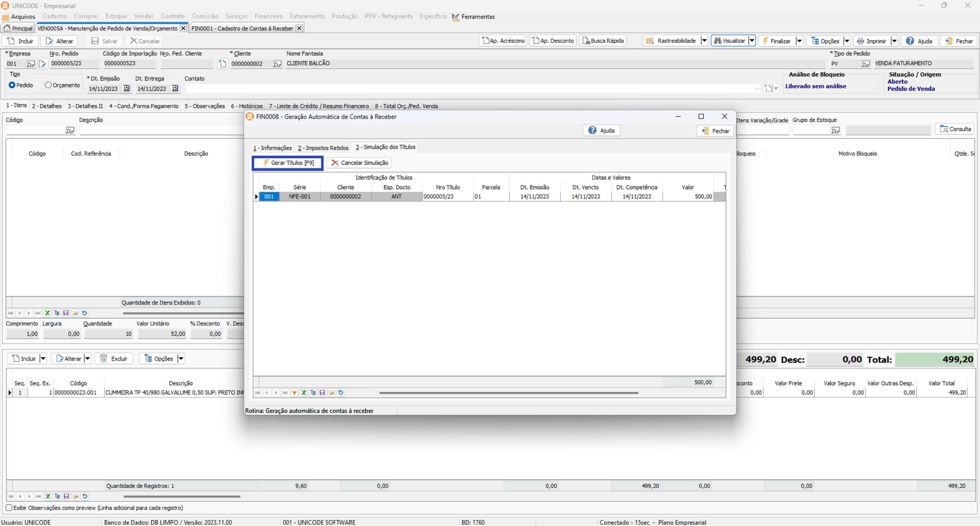Click the Contato combo box field
The height and width of the screenshot is (526, 980).
[470, 89]
